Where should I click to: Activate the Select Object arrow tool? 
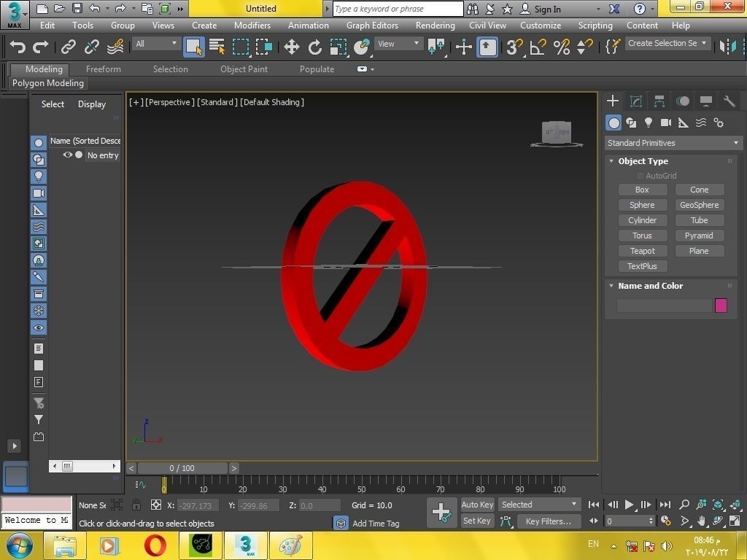pyautogui.click(x=194, y=47)
